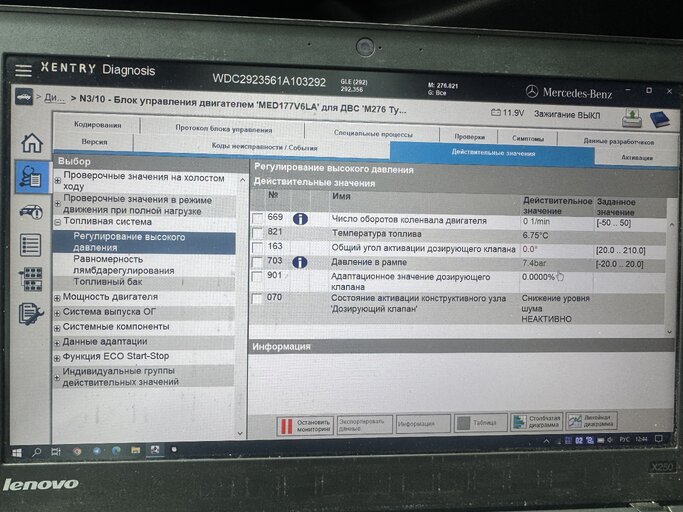Open 'Линейная диаграмма' line chart view
The height and width of the screenshot is (512, 683).
click(592, 420)
